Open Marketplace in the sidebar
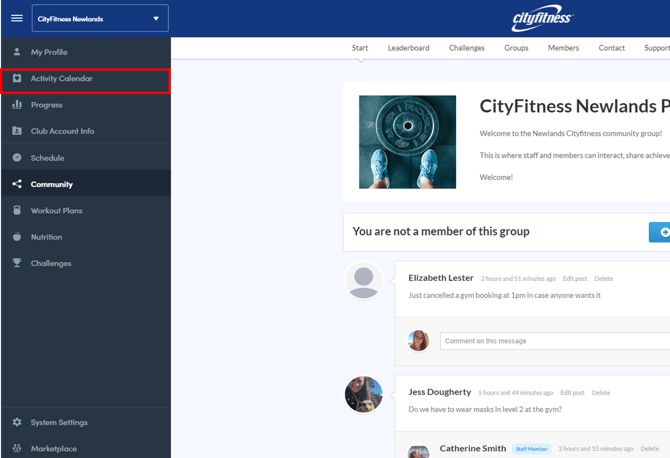The width and height of the screenshot is (670, 458). tap(53, 449)
